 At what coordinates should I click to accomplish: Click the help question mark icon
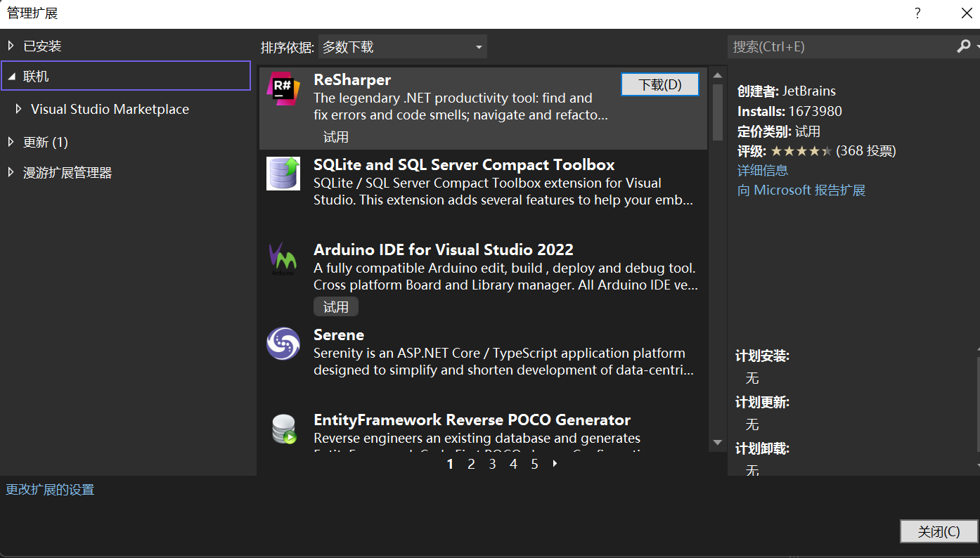click(917, 13)
